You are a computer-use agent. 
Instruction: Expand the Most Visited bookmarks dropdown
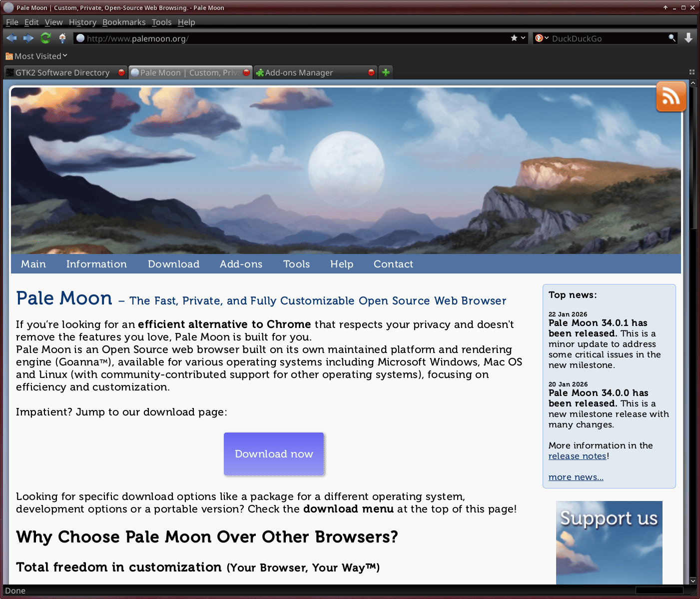tap(36, 56)
